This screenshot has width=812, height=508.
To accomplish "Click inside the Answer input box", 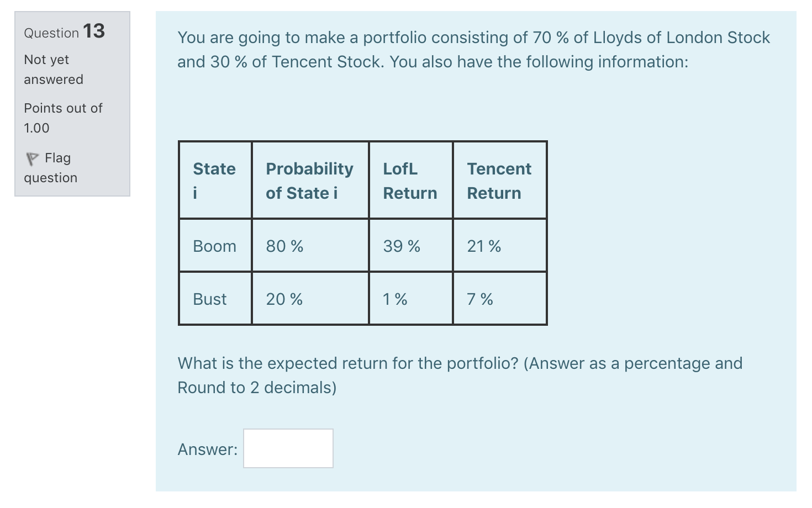I will coord(288,448).
